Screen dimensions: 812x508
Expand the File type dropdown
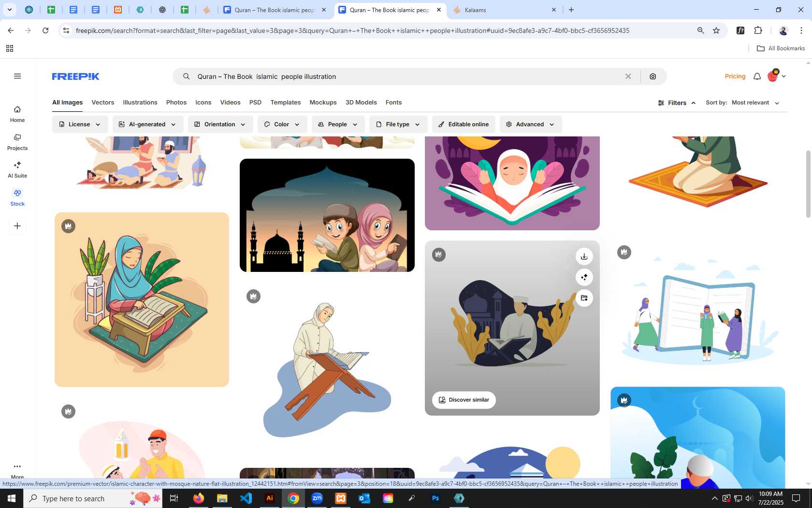coord(398,124)
